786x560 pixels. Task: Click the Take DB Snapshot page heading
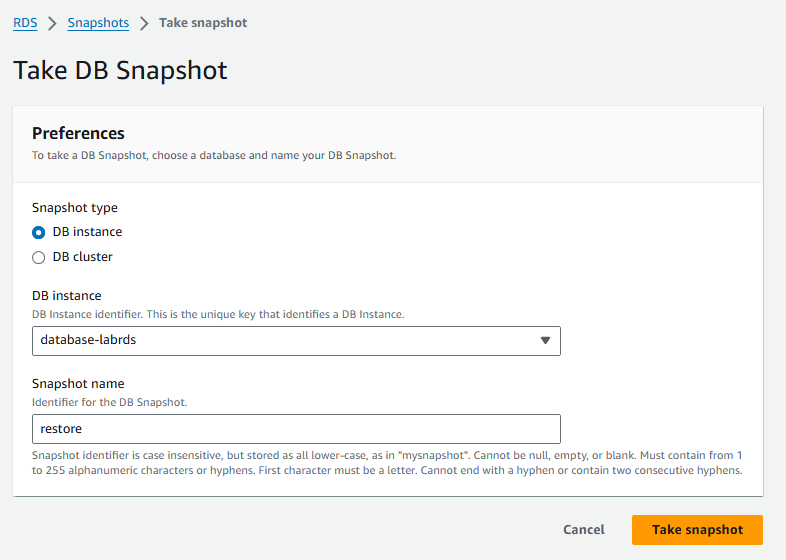point(120,71)
